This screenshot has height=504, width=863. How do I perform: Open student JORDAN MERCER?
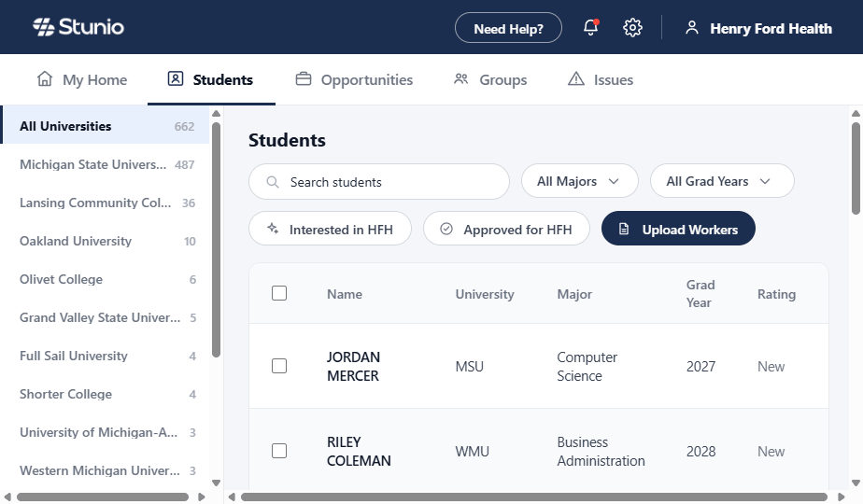353,366
